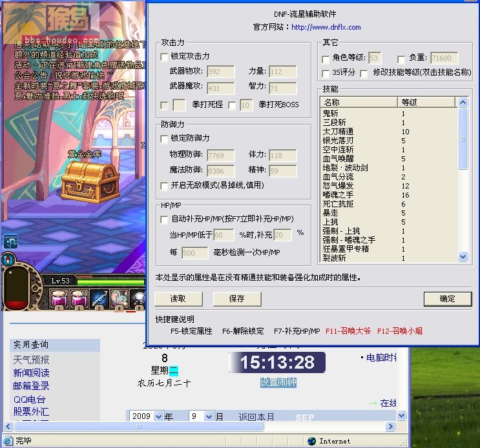Click the 毫秒 detection interval field
This screenshot has height=448, width=480.
tap(195, 253)
